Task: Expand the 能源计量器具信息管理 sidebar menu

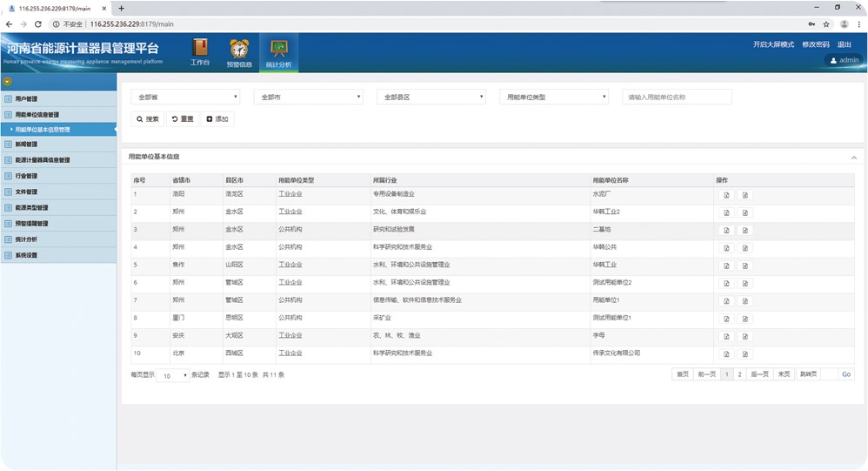Action: 58,160
